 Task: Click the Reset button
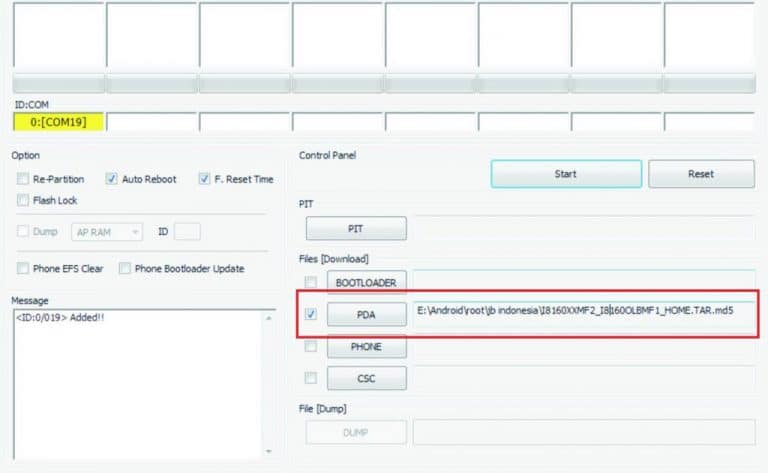701,174
